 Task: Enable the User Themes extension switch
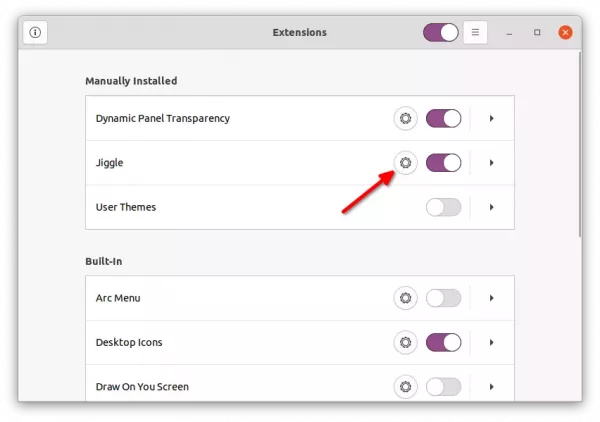(x=443, y=207)
